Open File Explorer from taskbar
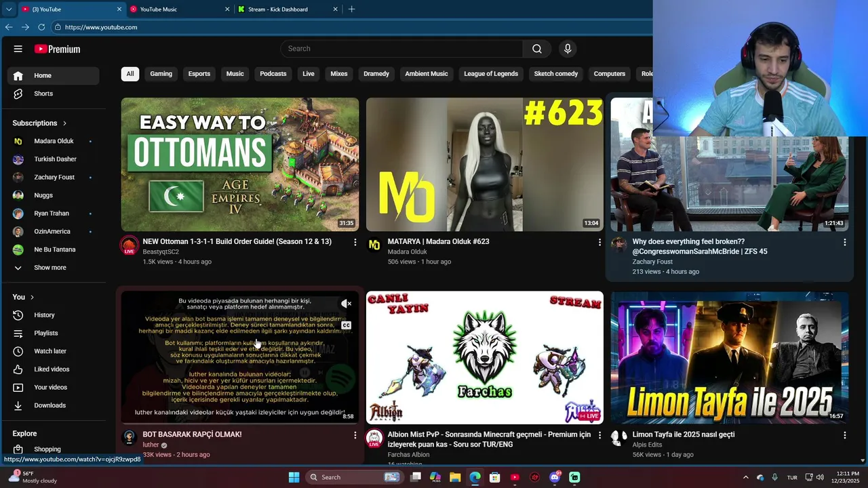The width and height of the screenshot is (868, 488). tap(455, 477)
